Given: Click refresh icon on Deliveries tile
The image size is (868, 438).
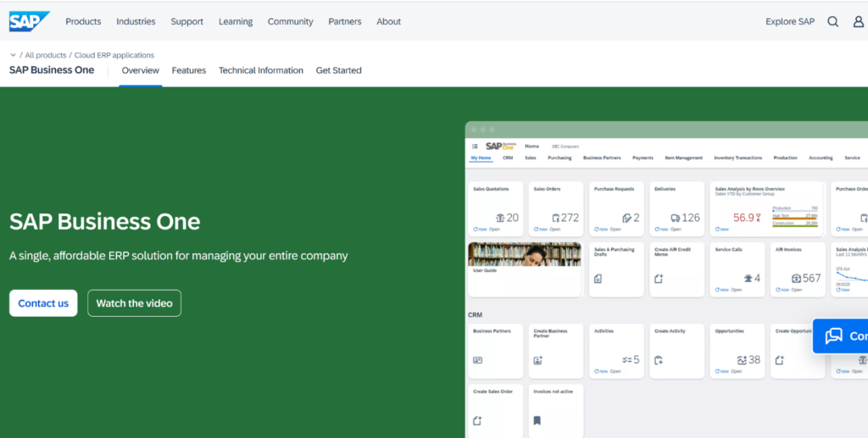Looking at the screenshot, I should (x=657, y=229).
